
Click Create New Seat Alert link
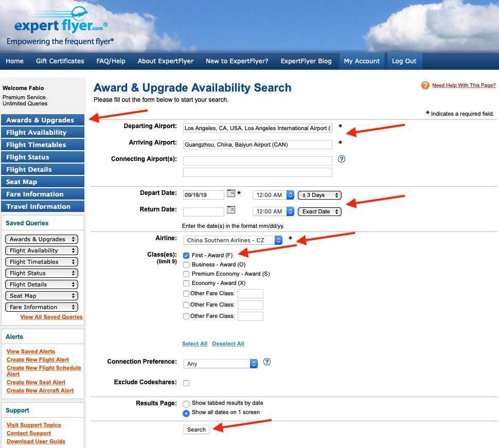[x=36, y=383]
